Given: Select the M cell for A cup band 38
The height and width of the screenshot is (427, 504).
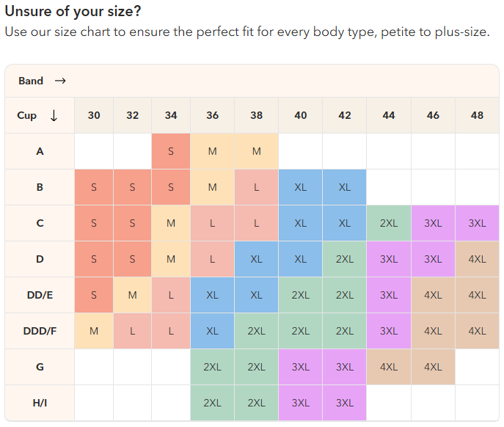Looking at the screenshot, I should 257,151.
